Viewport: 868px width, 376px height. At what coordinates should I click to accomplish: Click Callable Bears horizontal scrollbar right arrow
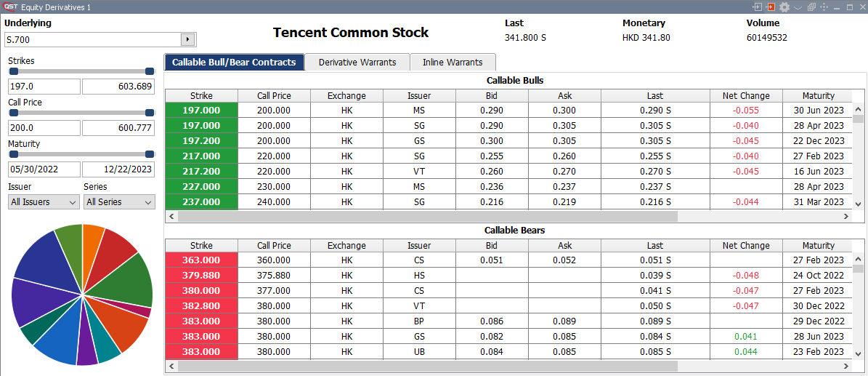pyautogui.click(x=846, y=366)
